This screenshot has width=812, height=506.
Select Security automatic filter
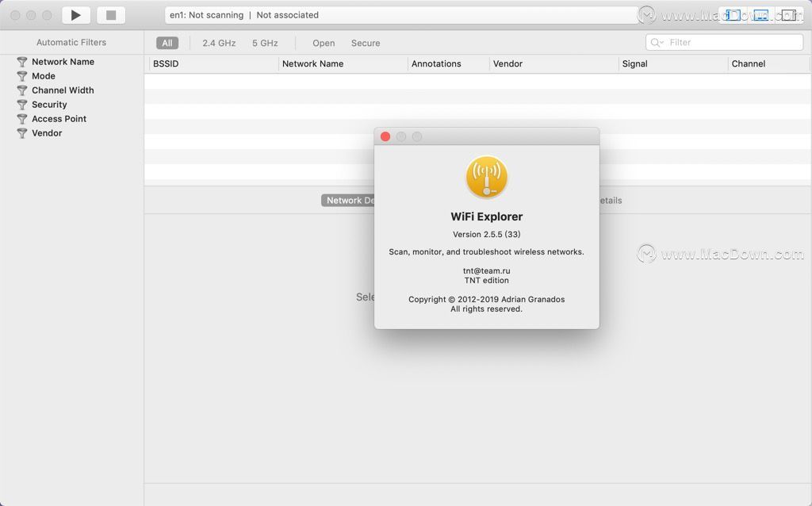[x=49, y=105]
